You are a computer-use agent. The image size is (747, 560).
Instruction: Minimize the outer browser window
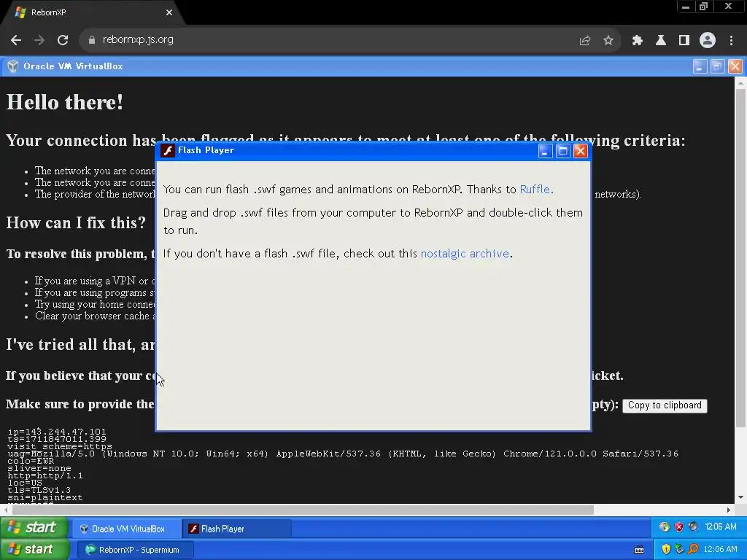point(686,7)
